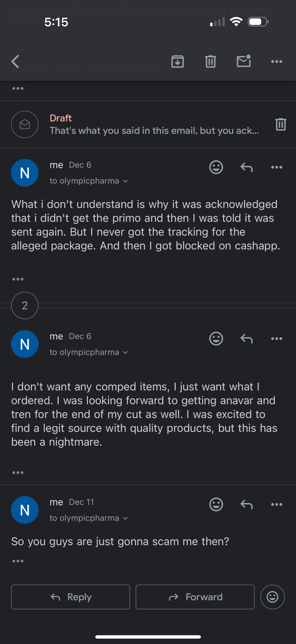Discard the draft with its trash icon
The height and width of the screenshot is (644, 296).
coord(281,124)
